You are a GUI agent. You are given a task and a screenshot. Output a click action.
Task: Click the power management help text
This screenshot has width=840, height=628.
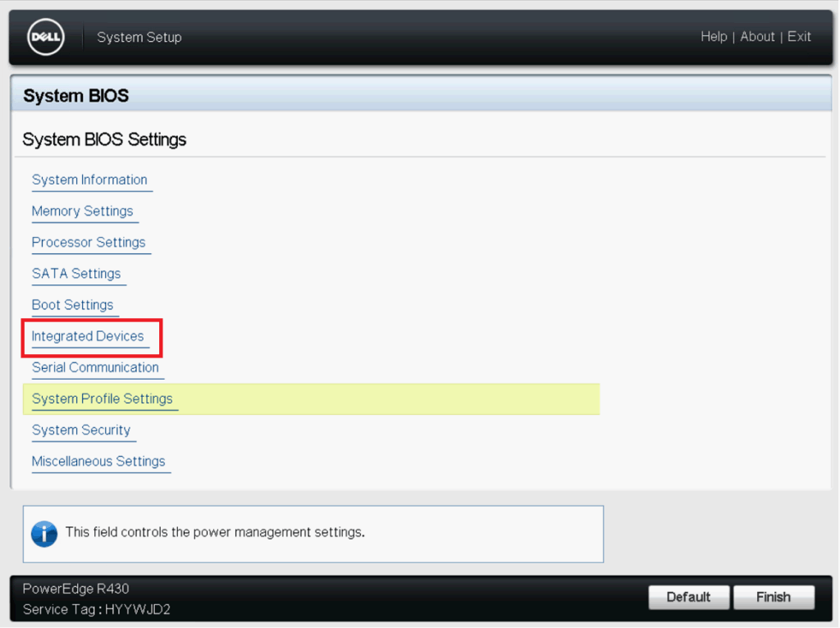215,532
